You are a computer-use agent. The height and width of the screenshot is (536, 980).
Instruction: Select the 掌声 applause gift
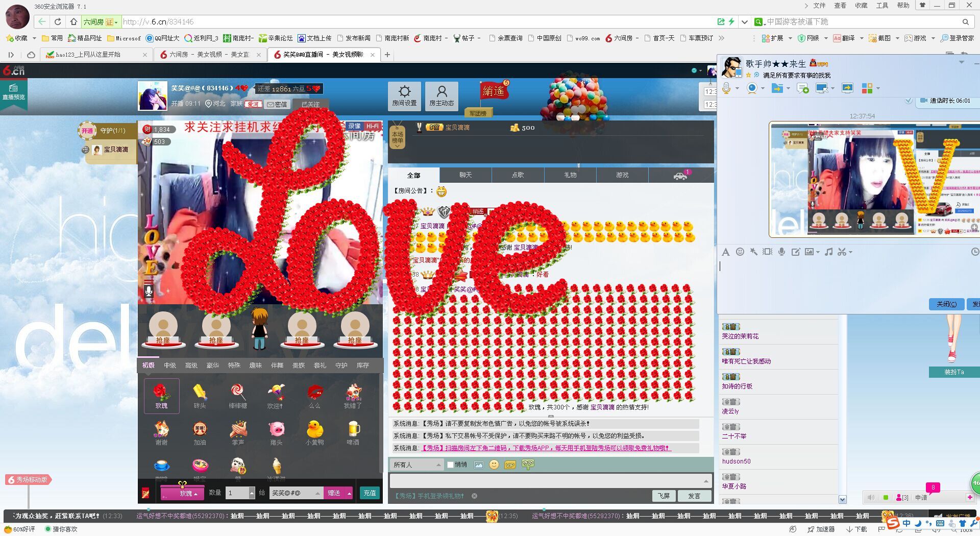238,432
